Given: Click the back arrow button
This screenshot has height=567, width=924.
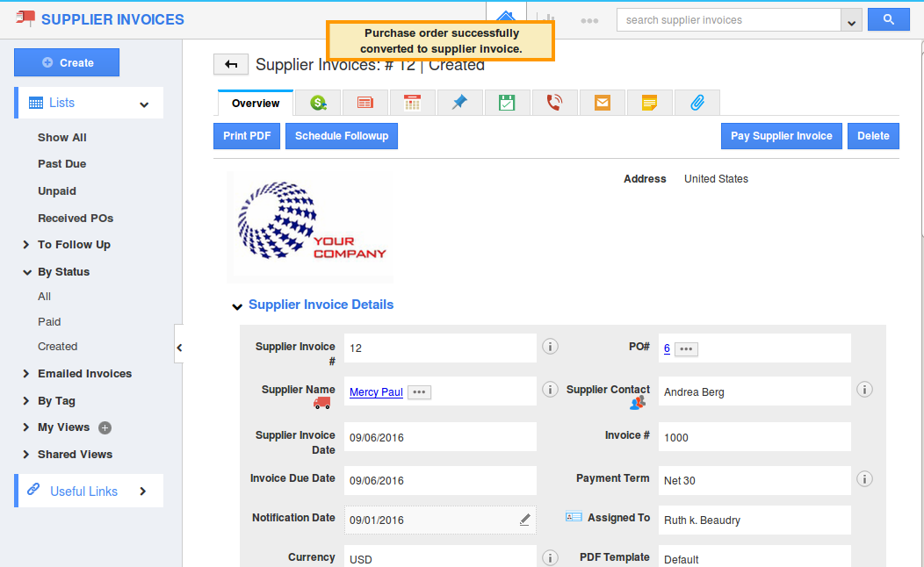Looking at the screenshot, I should (x=231, y=64).
